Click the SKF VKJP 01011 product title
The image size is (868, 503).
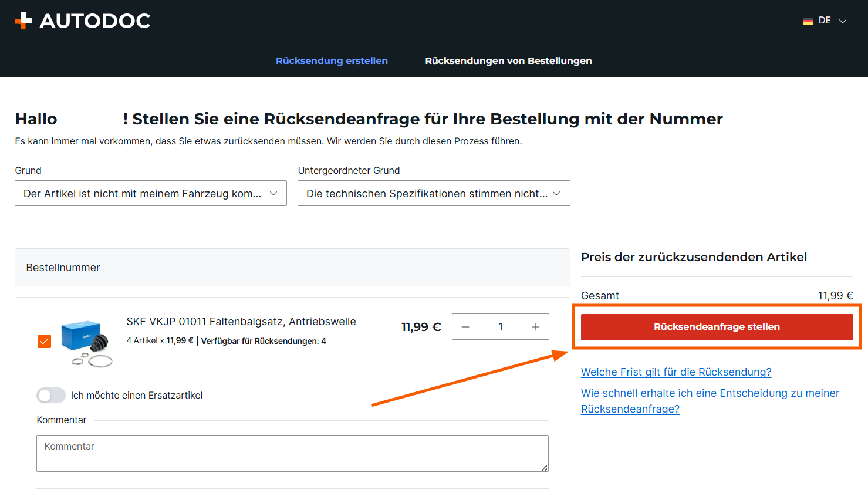coord(241,322)
